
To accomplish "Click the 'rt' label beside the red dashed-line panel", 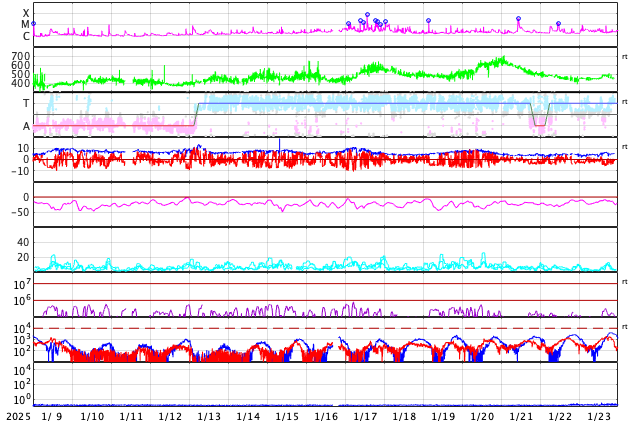I will point(625,327).
